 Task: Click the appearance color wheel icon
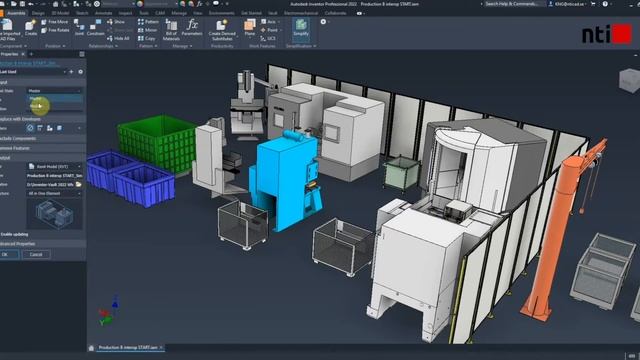pos(140,4)
